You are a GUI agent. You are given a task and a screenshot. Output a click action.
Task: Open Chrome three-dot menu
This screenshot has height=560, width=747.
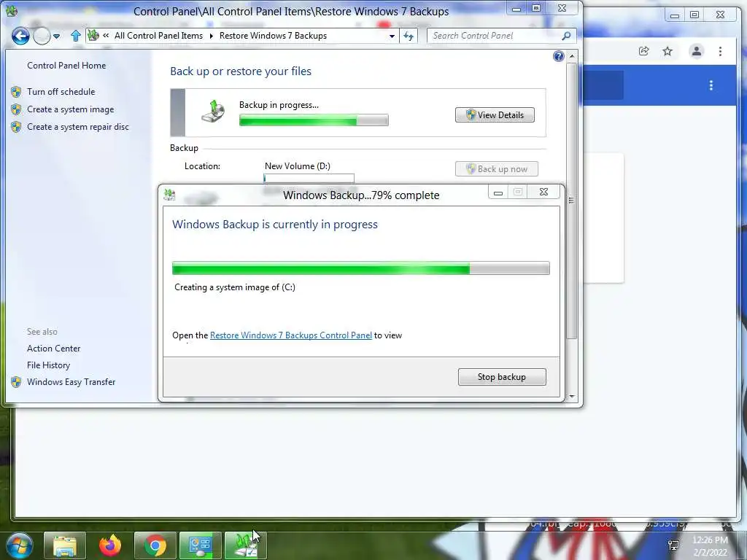[720, 51]
